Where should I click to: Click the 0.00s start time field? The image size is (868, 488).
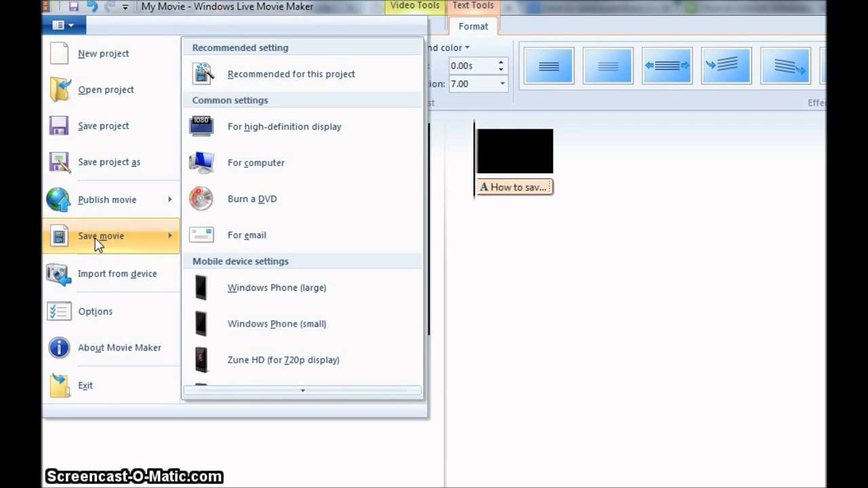click(472, 66)
